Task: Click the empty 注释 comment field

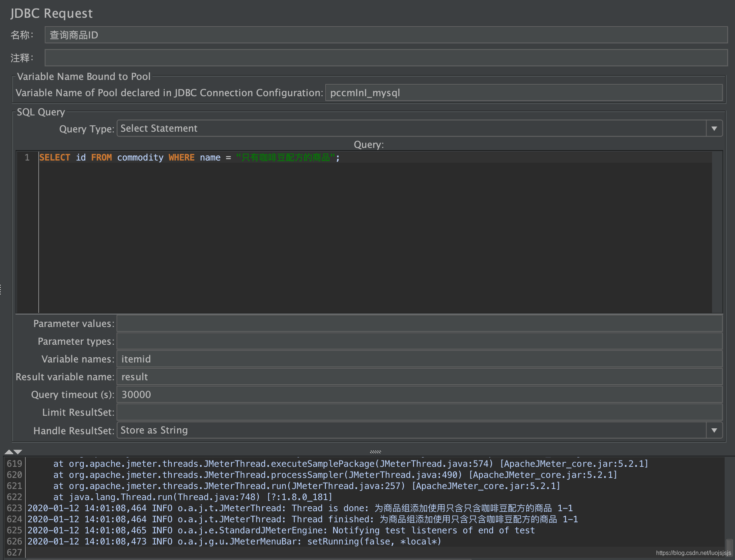Action: (x=386, y=58)
